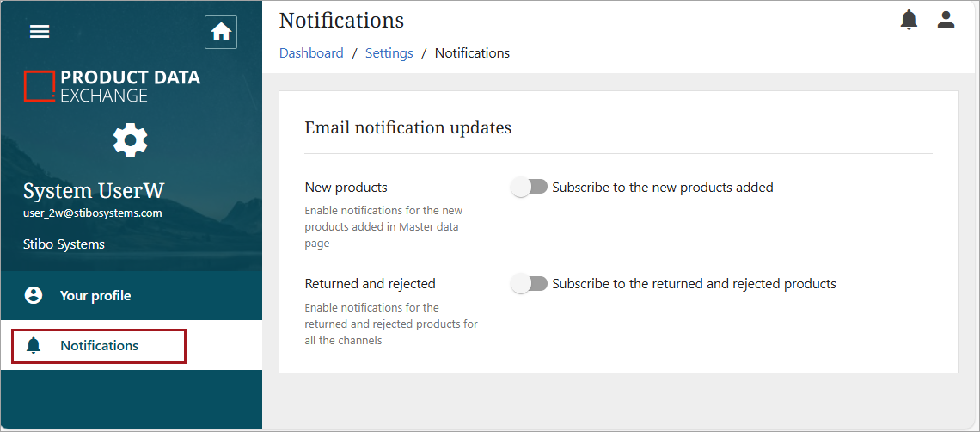
Task: Click Email notification updates heading
Action: tap(407, 127)
